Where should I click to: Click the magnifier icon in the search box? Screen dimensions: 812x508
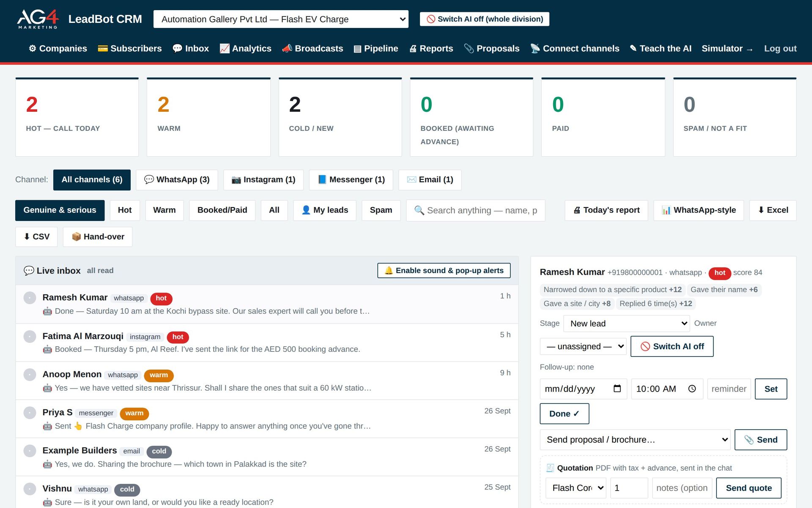[x=419, y=210]
